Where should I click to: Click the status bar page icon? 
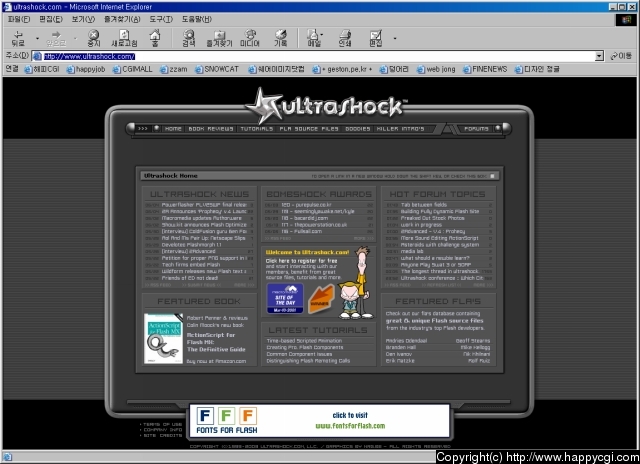pyautogui.click(x=7, y=457)
